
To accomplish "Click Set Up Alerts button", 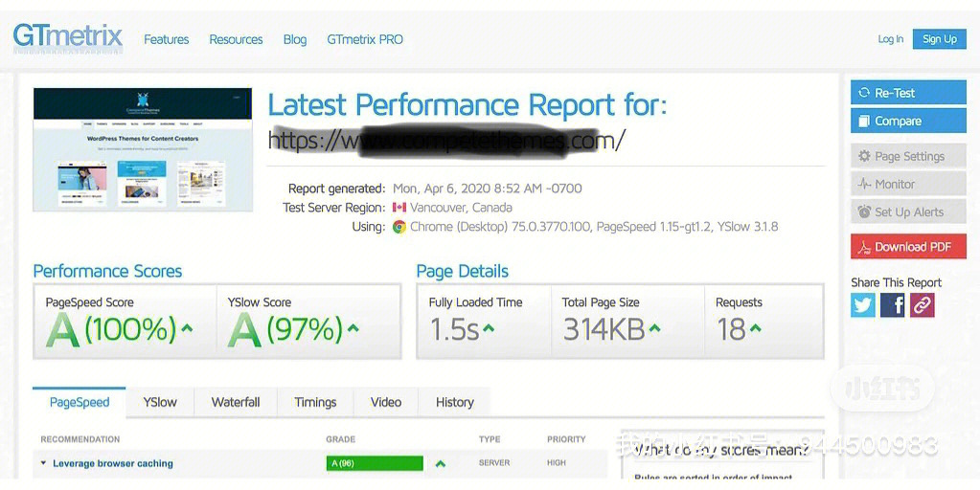I will pos(908,212).
